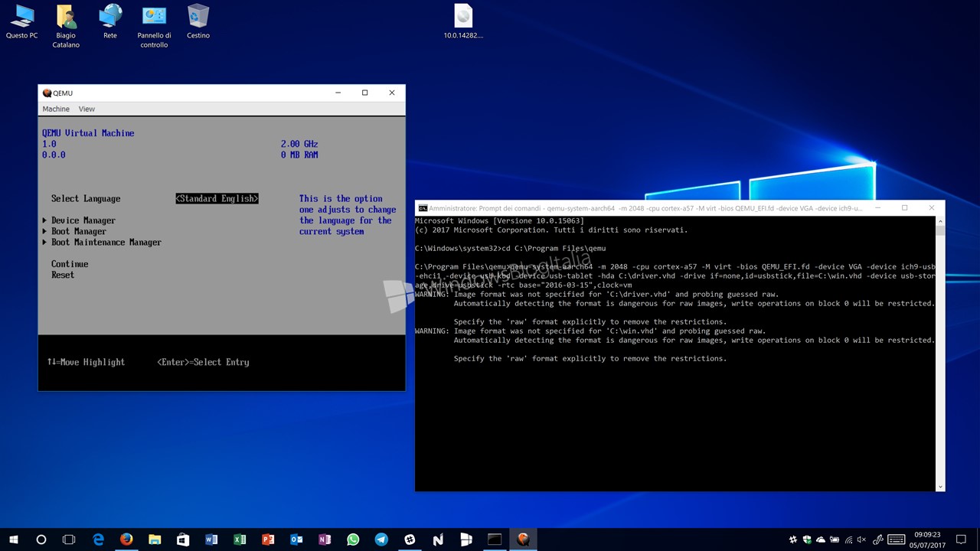Open File Explorer from the taskbar

click(155, 540)
